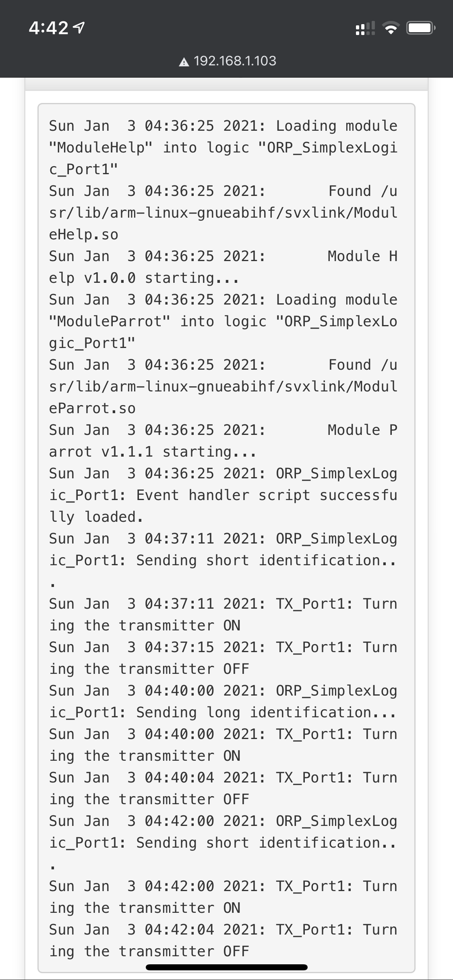
Task: Open the 192.168.1.103 address bar
Action: coord(235,61)
